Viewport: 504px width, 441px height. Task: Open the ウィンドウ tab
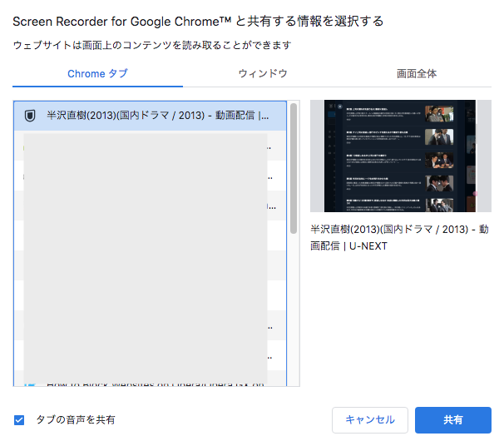coord(263,74)
